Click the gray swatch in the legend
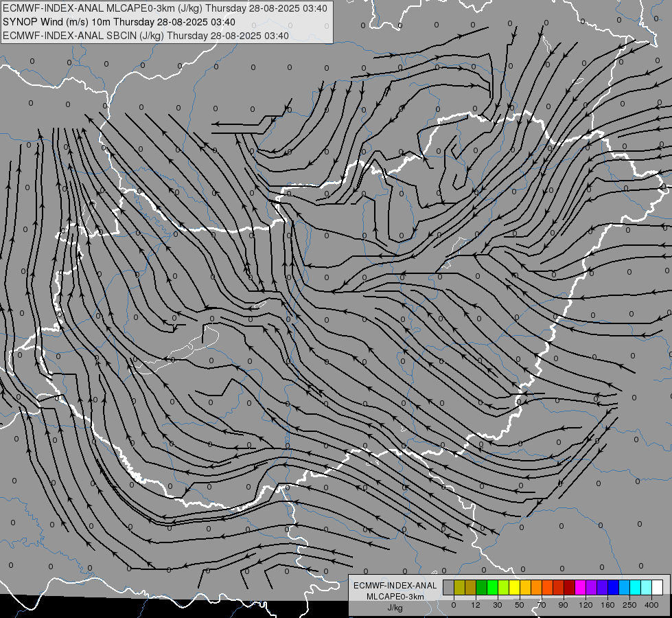Viewport: 672px width, 618px height. click(x=449, y=587)
